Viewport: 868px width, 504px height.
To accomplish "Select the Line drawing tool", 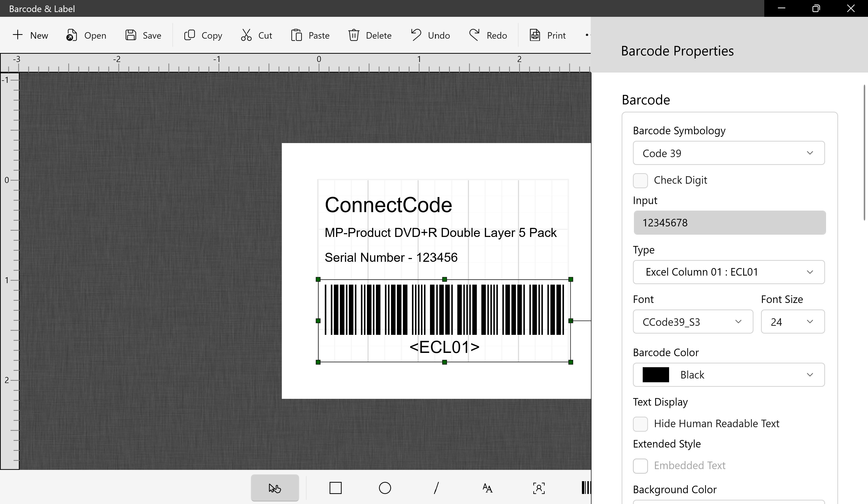I will click(436, 488).
